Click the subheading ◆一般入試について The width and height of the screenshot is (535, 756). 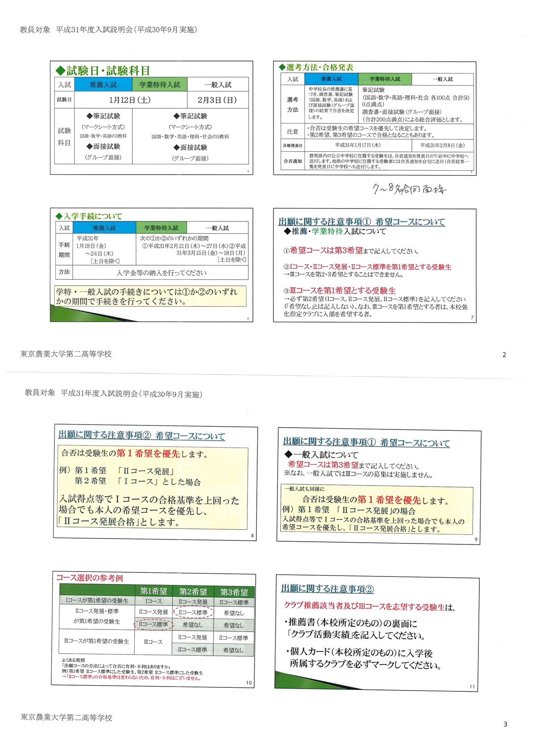coord(321,455)
